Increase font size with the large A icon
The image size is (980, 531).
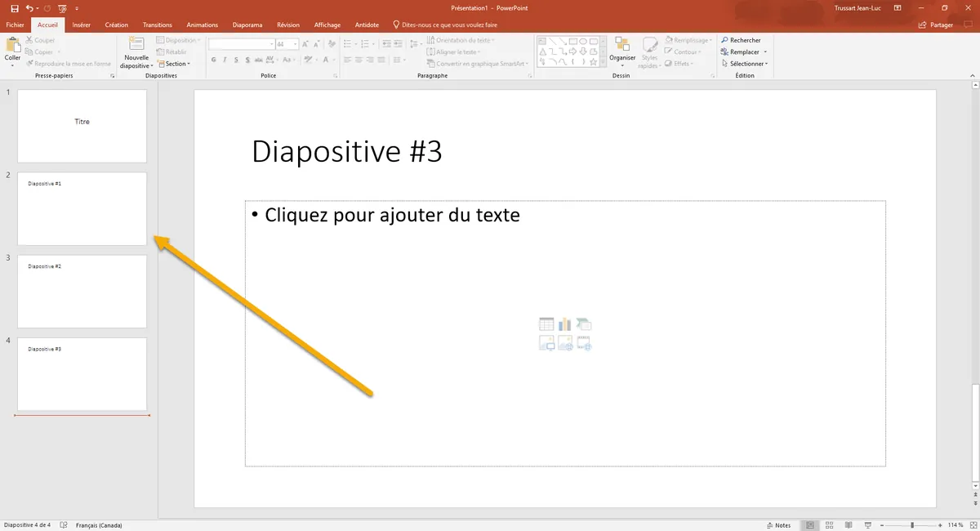point(305,44)
